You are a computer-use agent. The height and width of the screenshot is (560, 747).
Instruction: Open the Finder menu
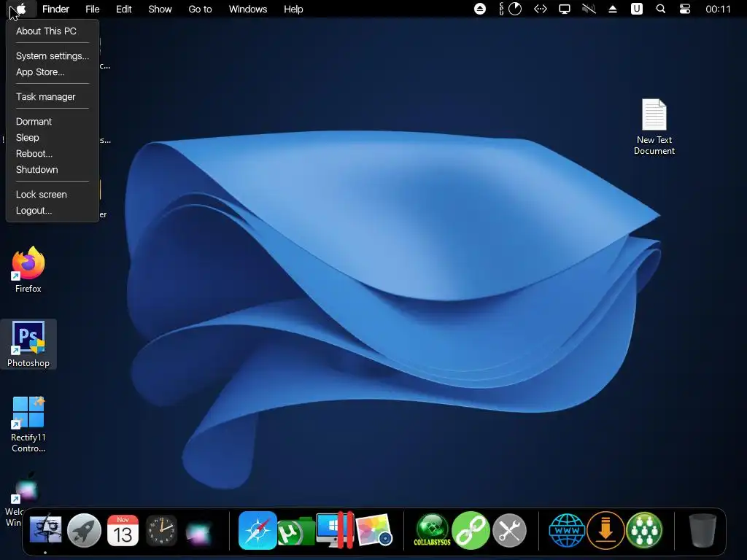coord(55,9)
